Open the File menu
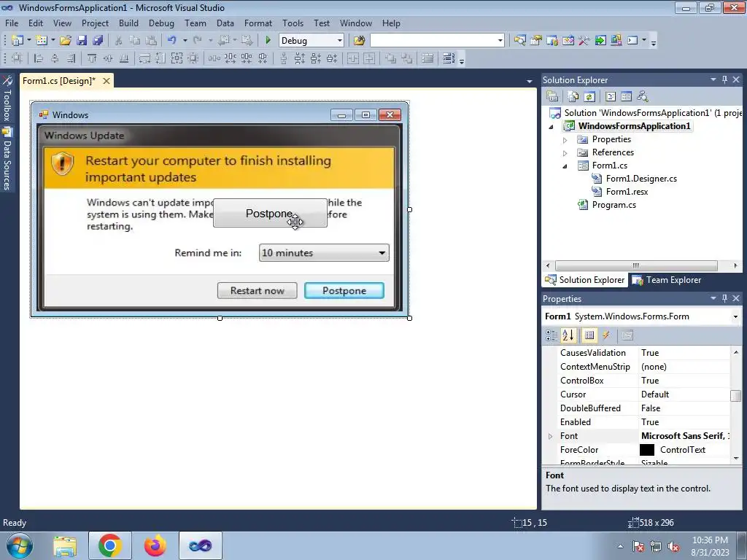The width and height of the screenshot is (747, 560). click(x=12, y=23)
